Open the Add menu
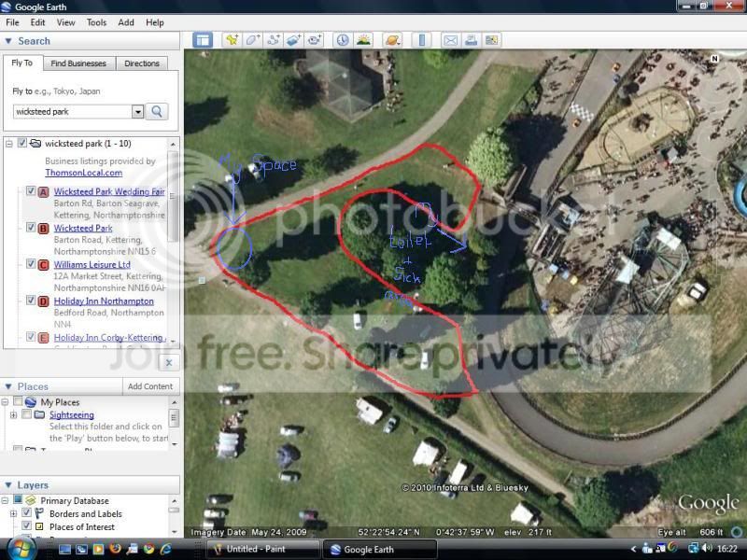Viewport: 747px width, 560px height. [x=126, y=22]
